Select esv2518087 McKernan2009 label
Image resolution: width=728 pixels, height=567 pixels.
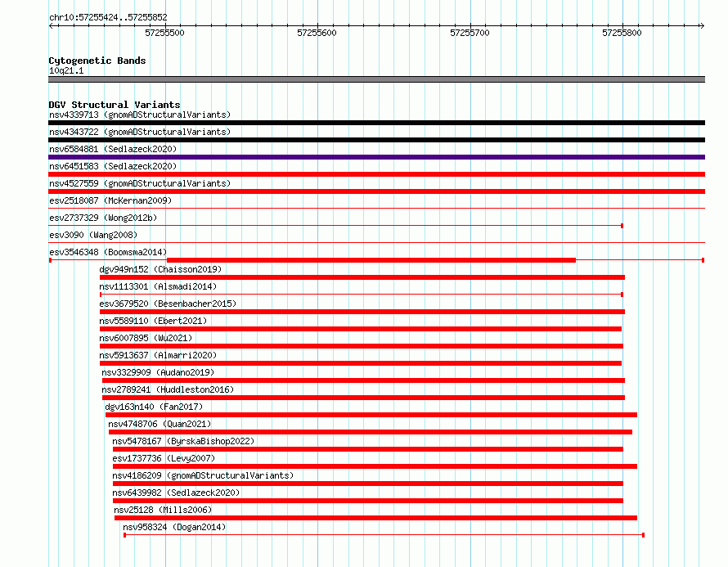point(110,200)
